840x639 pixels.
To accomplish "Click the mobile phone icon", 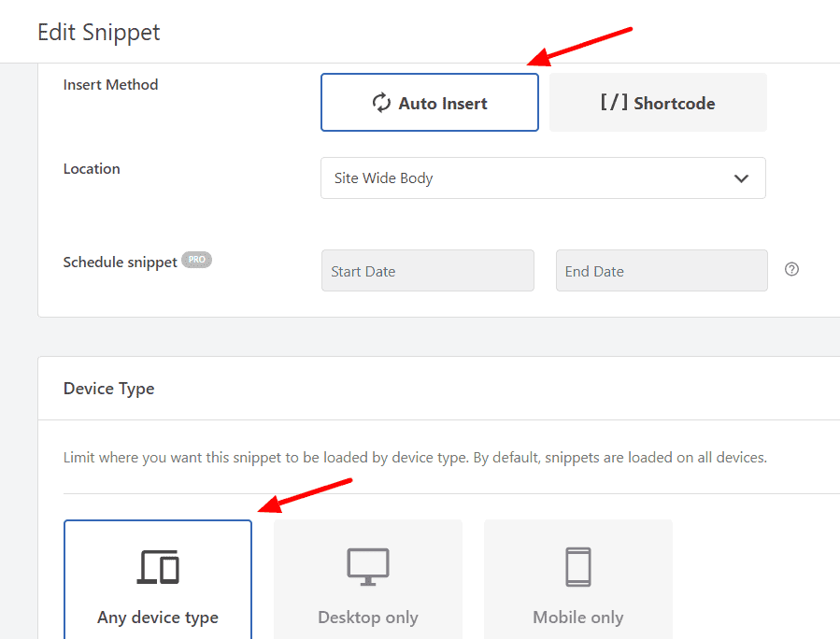I will click(577, 566).
